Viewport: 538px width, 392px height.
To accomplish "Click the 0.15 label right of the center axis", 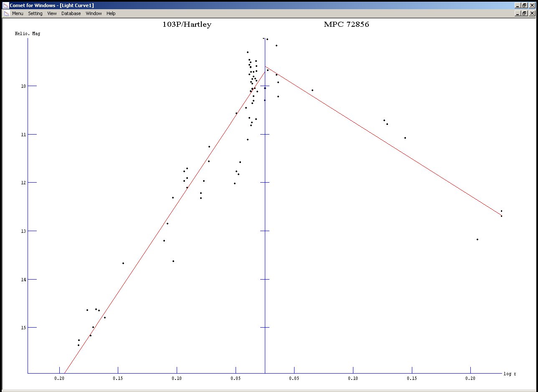I will (412, 378).
